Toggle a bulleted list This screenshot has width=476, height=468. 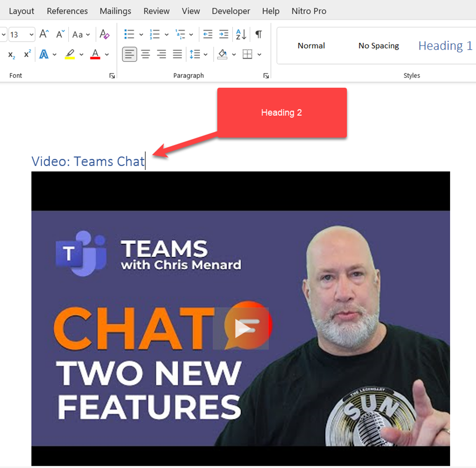tap(129, 34)
